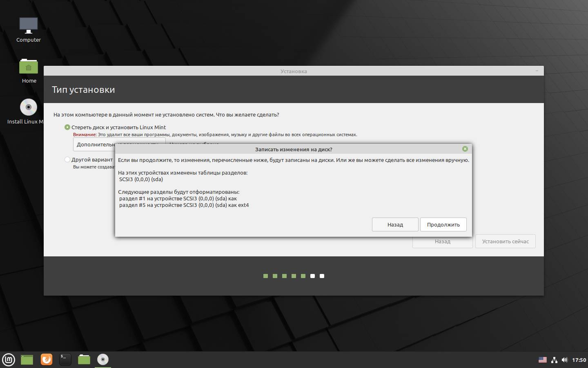Viewport: 588px width, 368px height.
Task: Switch to installer window in the taskbar
Action: (x=103, y=359)
